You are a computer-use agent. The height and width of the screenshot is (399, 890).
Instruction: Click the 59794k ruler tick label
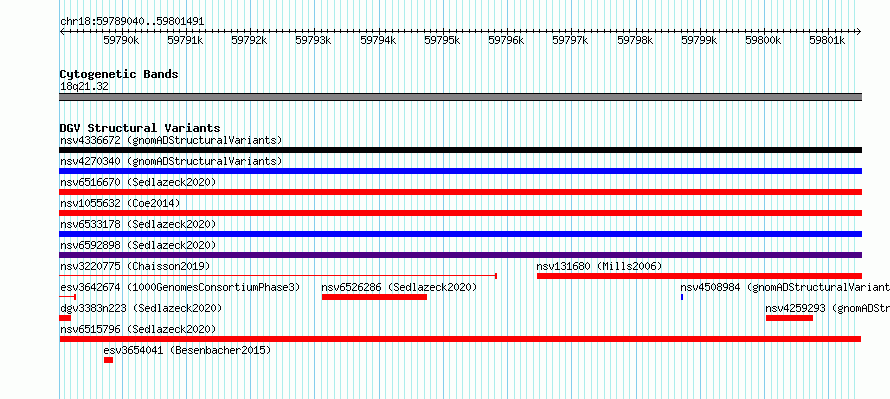[378, 40]
